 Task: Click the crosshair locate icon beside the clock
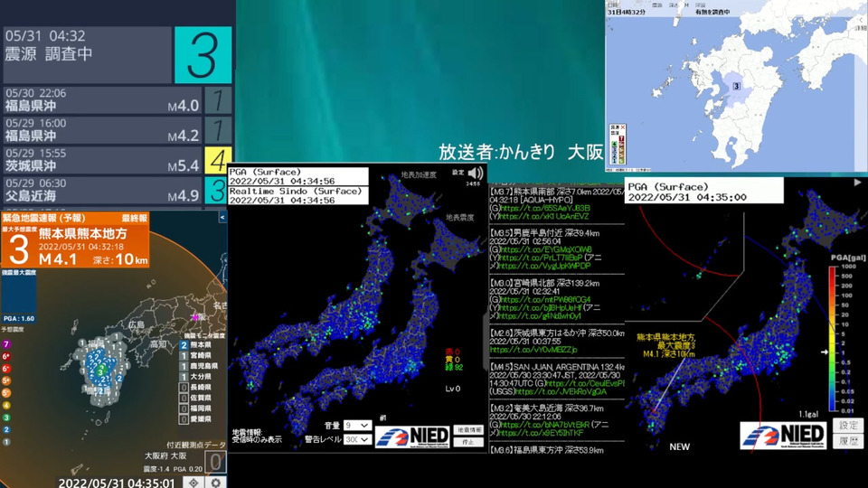(193, 483)
